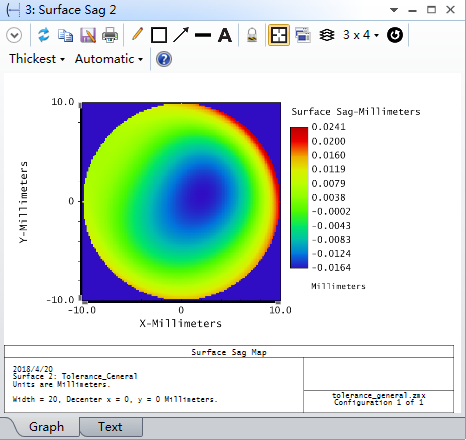Save the graph using the save icon
The width and height of the screenshot is (466, 440).
88,35
